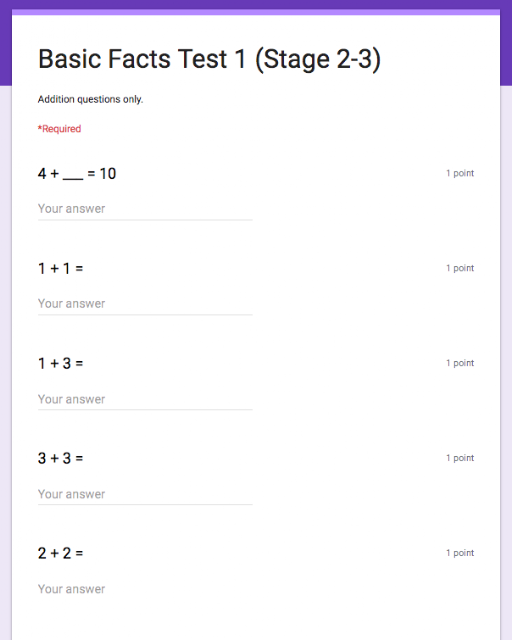The image size is (512, 640).
Task: Click the 1 point label beside 1 + 3 =
Action: coord(460,363)
